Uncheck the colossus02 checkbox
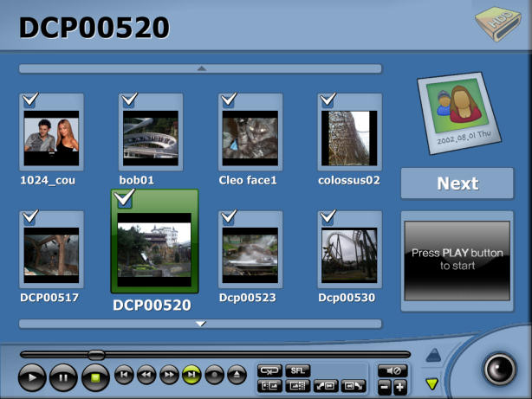This screenshot has height=399, width=532. (328, 100)
